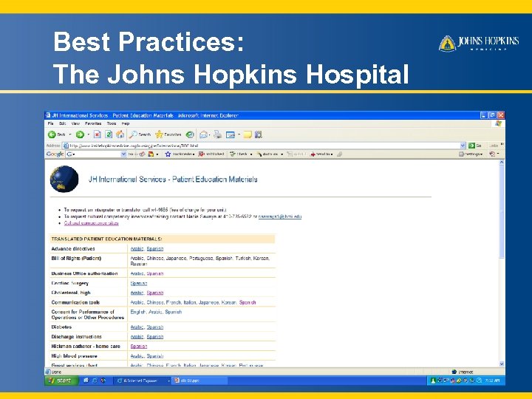Open the File menu
This screenshot has height=399, width=532.
(x=50, y=123)
